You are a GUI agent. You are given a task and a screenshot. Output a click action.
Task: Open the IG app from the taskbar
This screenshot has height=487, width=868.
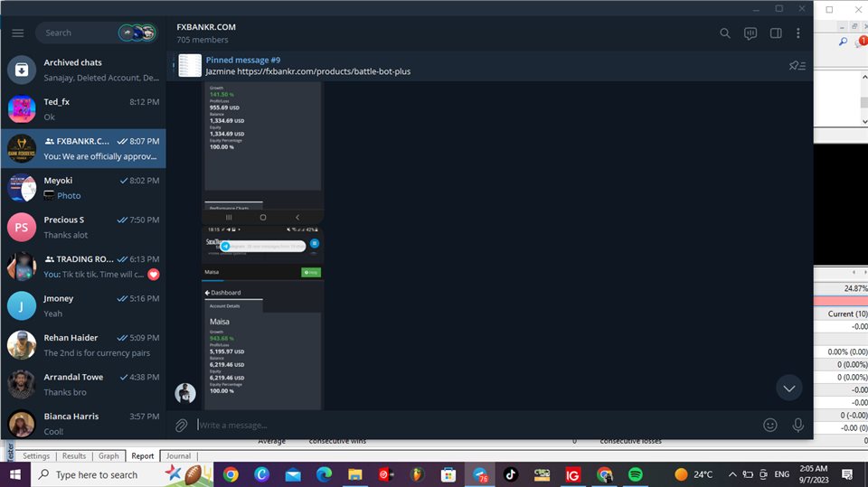point(573,474)
